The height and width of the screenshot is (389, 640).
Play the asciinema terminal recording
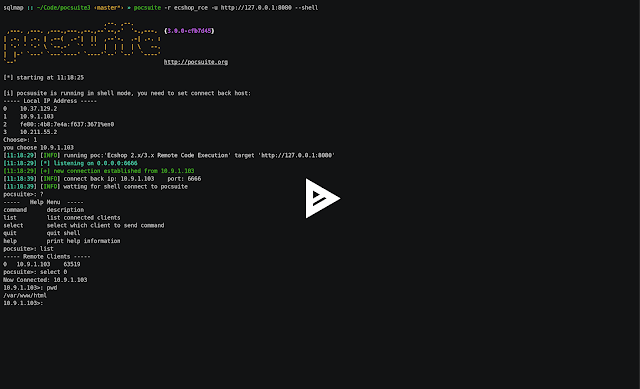coord(322,198)
